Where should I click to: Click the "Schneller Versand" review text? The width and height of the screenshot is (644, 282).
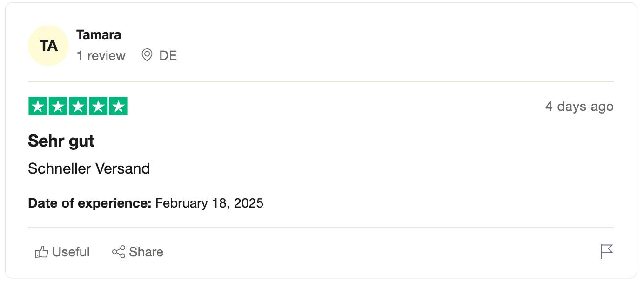pyautogui.click(x=89, y=168)
